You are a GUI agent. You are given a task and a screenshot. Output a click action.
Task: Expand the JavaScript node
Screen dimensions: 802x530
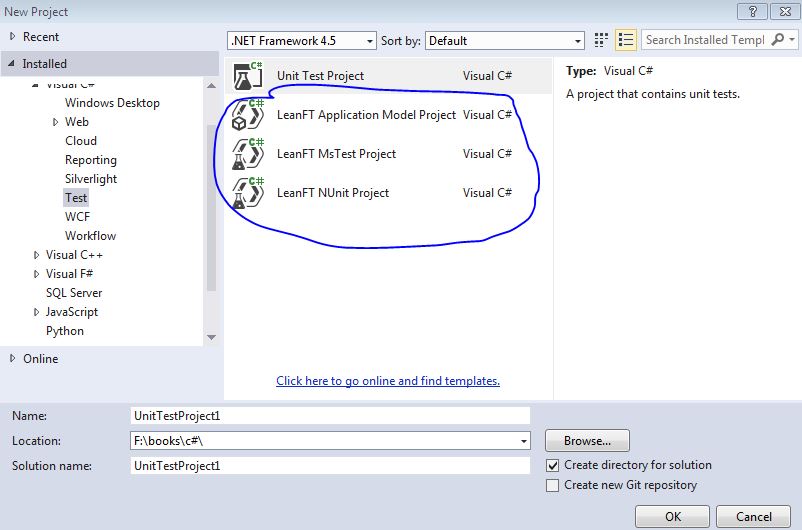[x=36, y=312]
